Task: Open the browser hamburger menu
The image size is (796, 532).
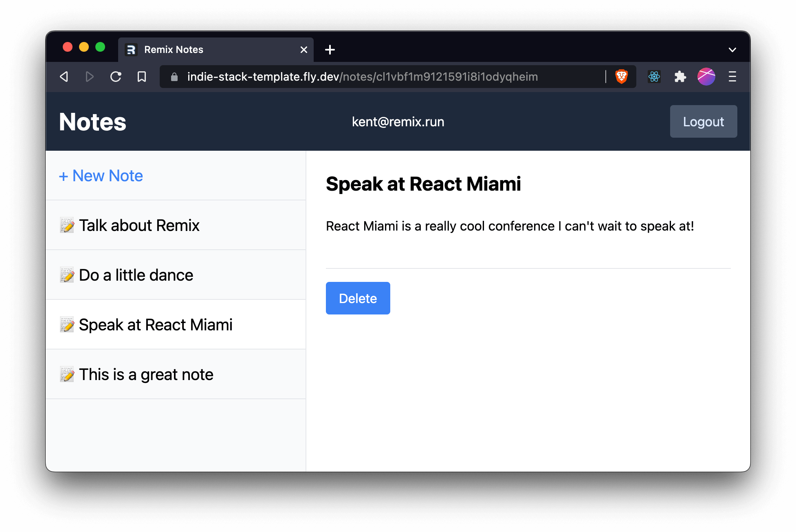Action: 732,77
